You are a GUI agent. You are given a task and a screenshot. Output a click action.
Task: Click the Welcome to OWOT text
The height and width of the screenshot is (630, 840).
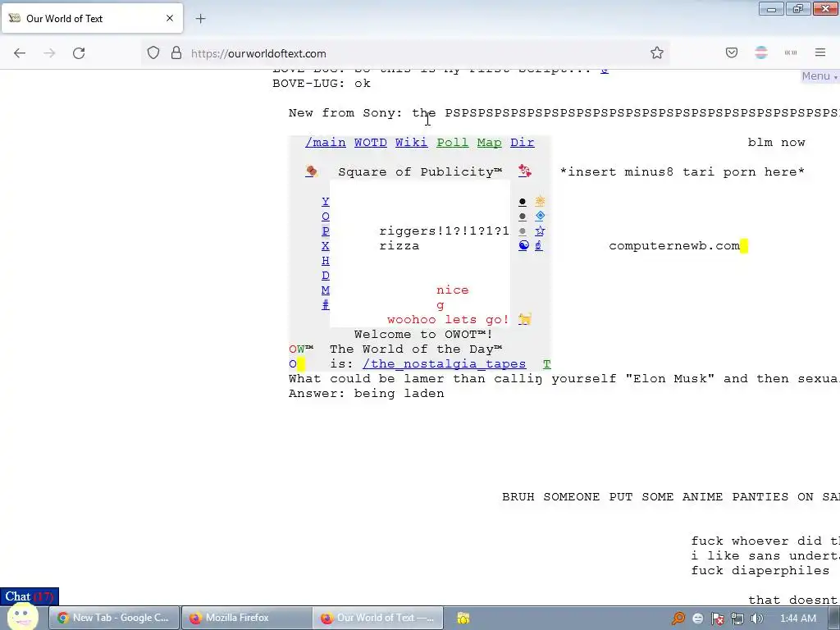[423, 335]
